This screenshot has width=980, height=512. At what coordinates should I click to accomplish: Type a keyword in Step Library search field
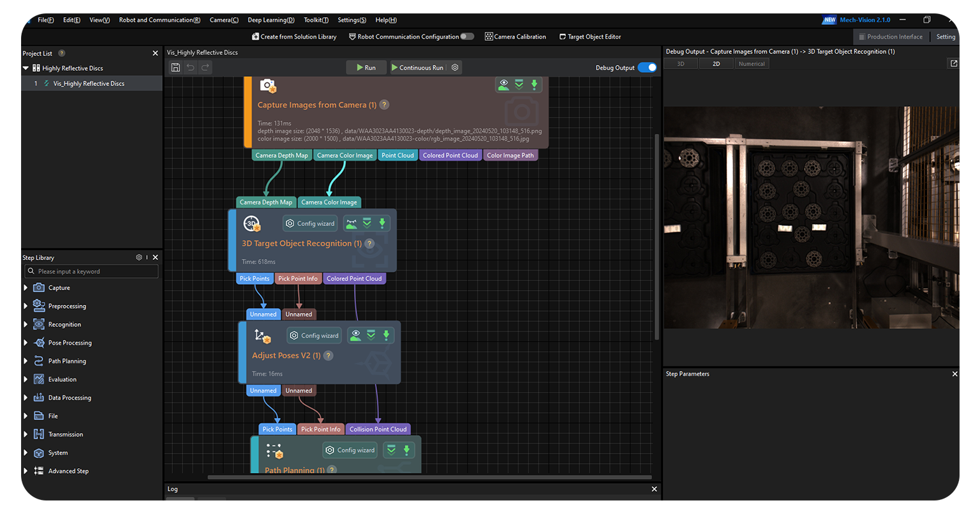pyautogui.click(x=93, y=271)
